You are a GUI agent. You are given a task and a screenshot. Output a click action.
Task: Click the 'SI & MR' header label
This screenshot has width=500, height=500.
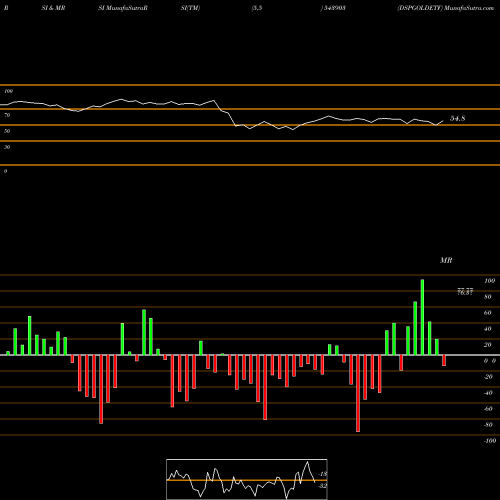(53, 8)
